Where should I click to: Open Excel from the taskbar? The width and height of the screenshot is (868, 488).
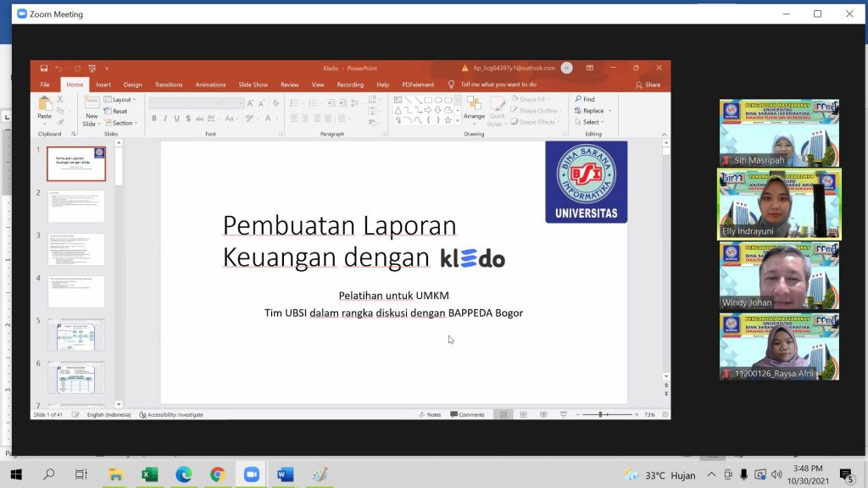click(x=149, y=474)
